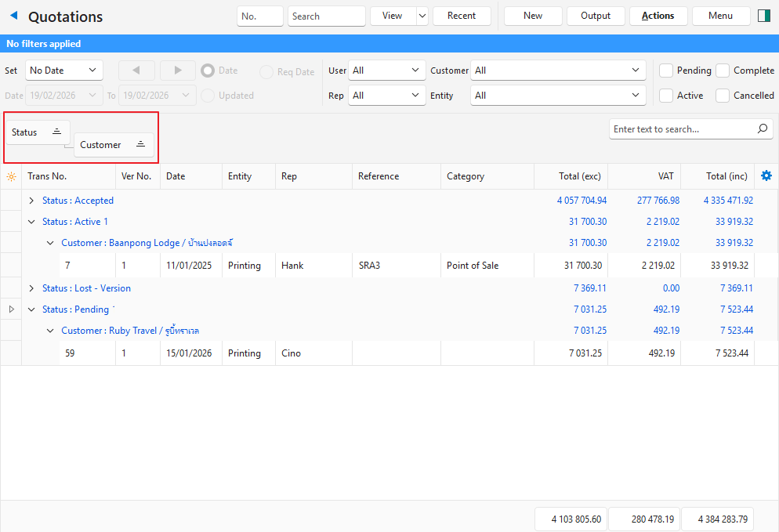Click the Output button
The image size is (779, 532).
[x=595, y=16]
